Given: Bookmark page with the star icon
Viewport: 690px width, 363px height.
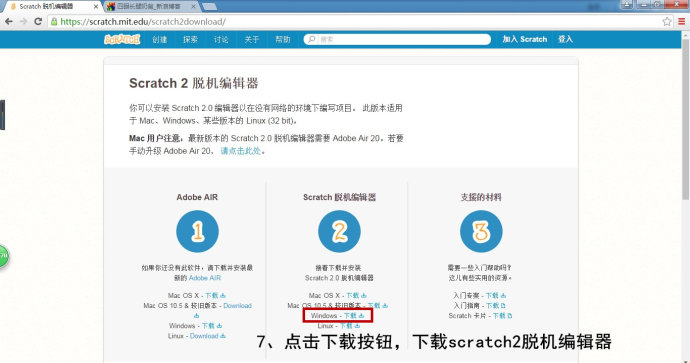Looking at the screenshot, I should 667,21.
